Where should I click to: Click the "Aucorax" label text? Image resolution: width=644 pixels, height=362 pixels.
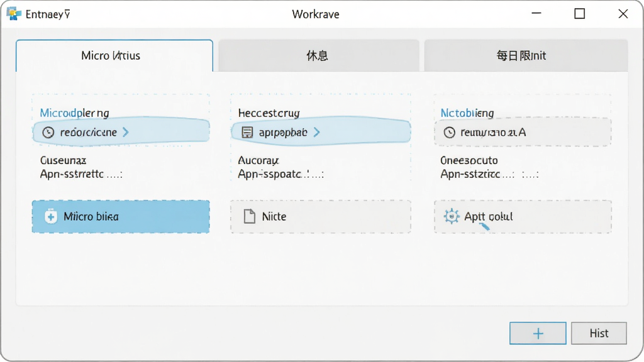point(258,160)
